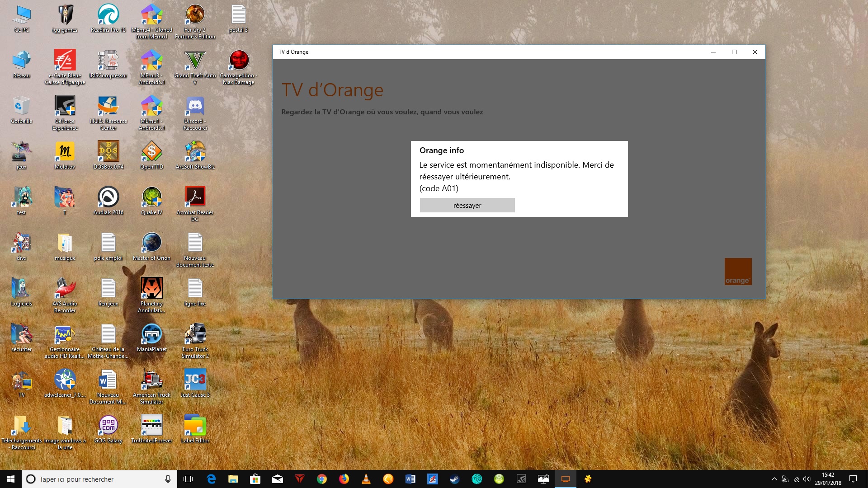Open the DOSBox 0.74 shortcut
Image resolution: width=868 pixels, height=488 pixels.
click(108, 152)
